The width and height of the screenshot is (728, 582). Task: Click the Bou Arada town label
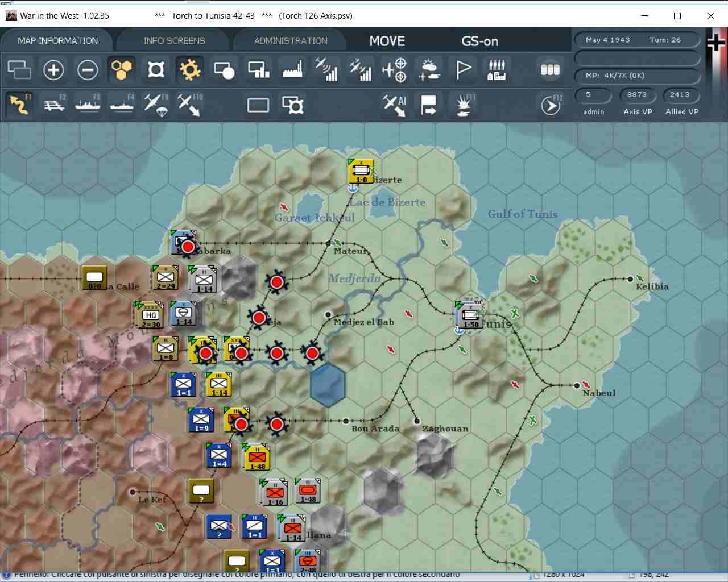click(x=375, y=429)
